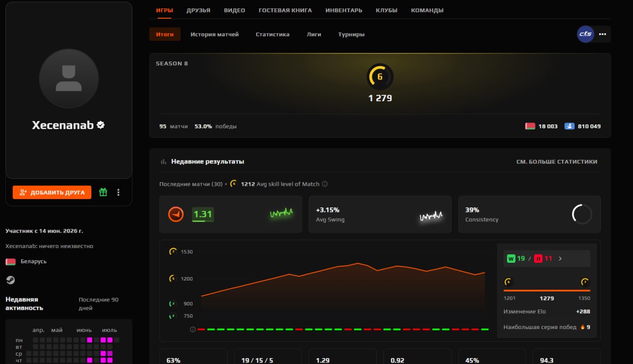Switch to the ДРУЗЬЯ tab

click(198, 10)
